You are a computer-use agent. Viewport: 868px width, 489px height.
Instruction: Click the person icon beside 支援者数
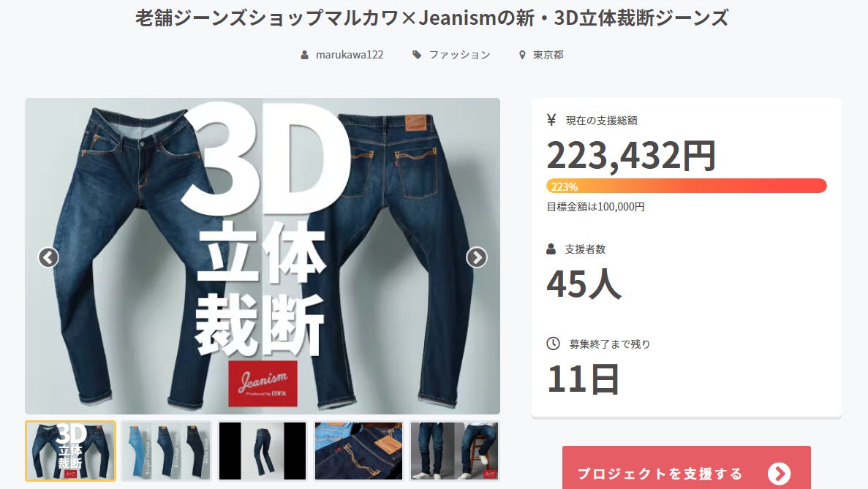coord(551,249)
